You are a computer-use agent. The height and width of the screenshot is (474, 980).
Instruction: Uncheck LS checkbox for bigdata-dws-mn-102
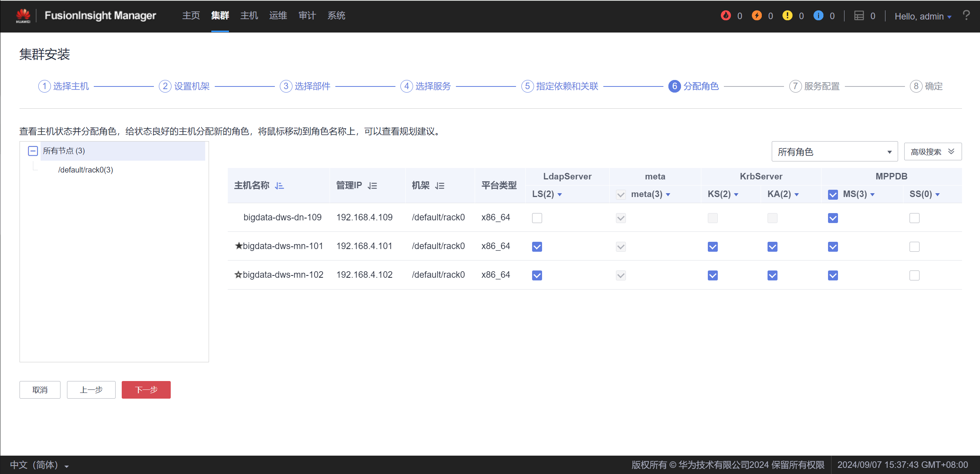(537, 275)
